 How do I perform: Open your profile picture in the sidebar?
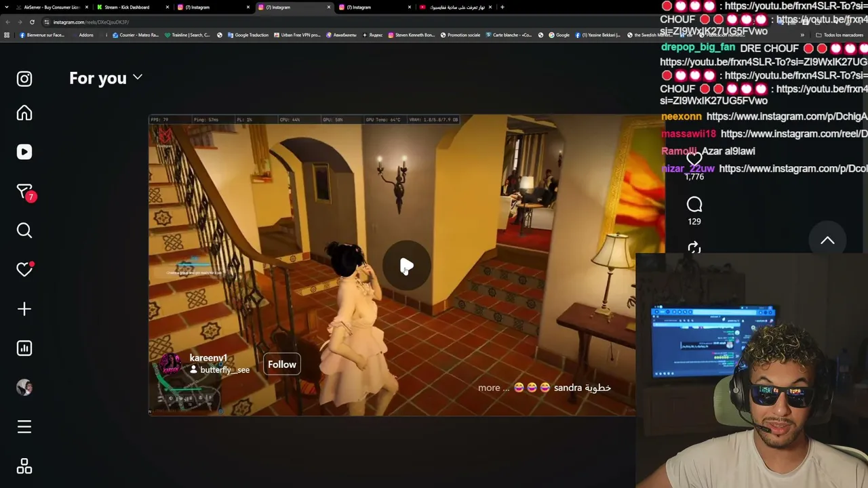click(x=24, y=387)
